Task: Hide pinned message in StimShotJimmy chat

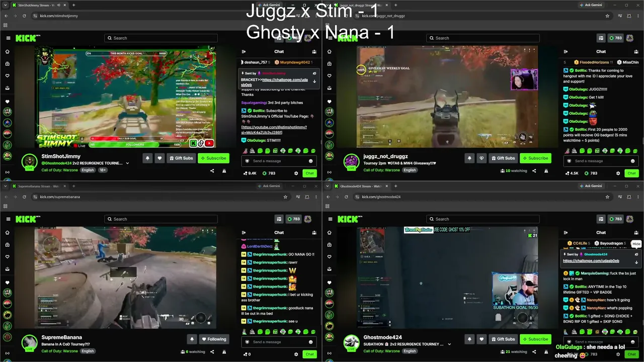Action: (x=314, y=73)
